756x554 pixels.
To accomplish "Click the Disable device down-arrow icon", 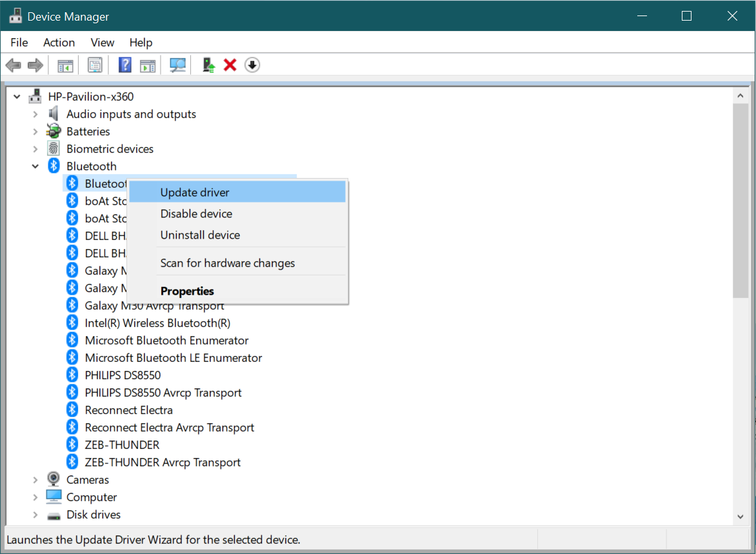I will 252,64.
